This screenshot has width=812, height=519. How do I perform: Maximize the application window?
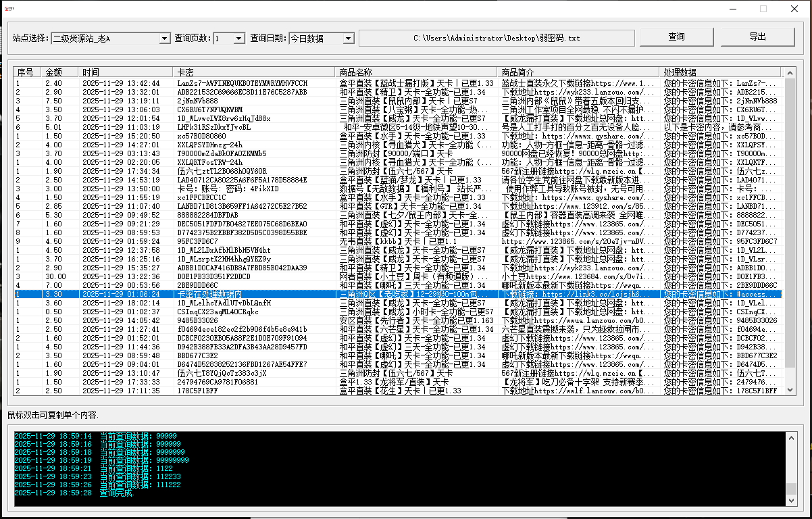763,9
